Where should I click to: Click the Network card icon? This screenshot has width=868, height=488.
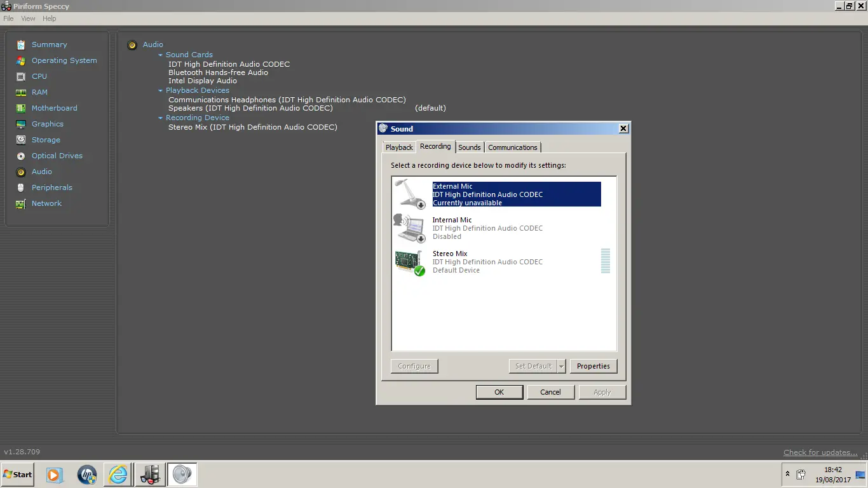21,203
